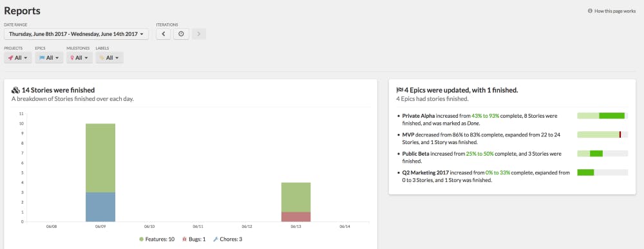Viewport: 644px width, 249px height.
Task: Open the Private Alpha epic
Action: (x=418, y=116)
